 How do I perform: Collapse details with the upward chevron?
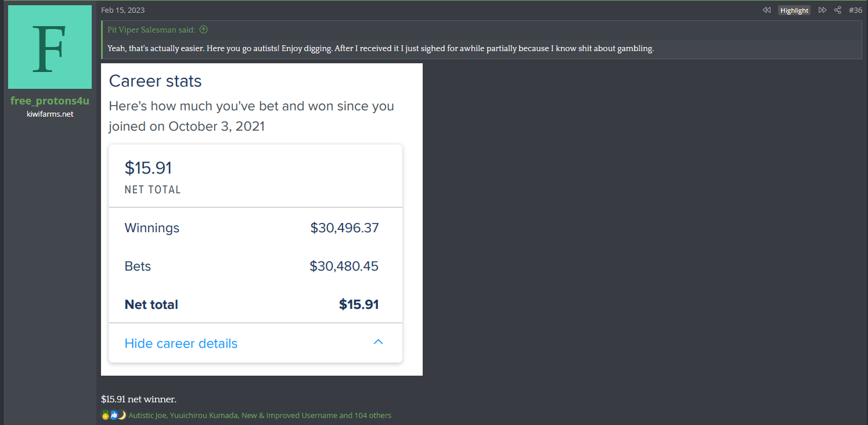click(x=378, y=342)
